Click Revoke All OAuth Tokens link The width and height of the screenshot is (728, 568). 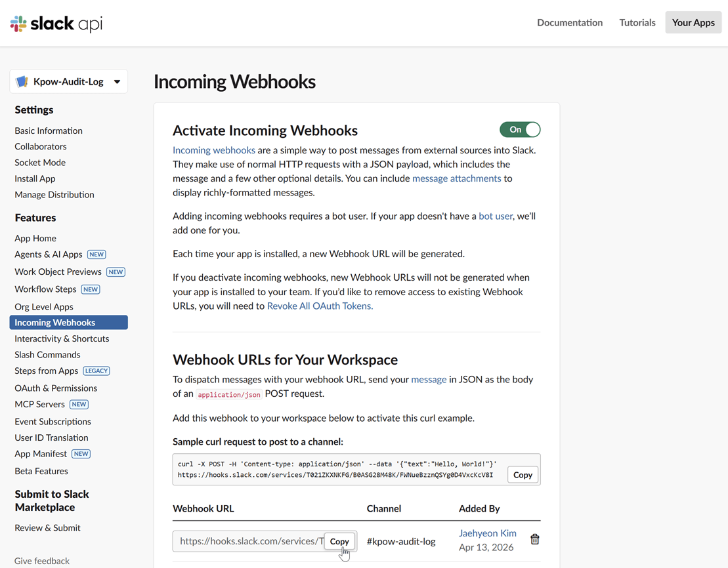click(320, 306)
